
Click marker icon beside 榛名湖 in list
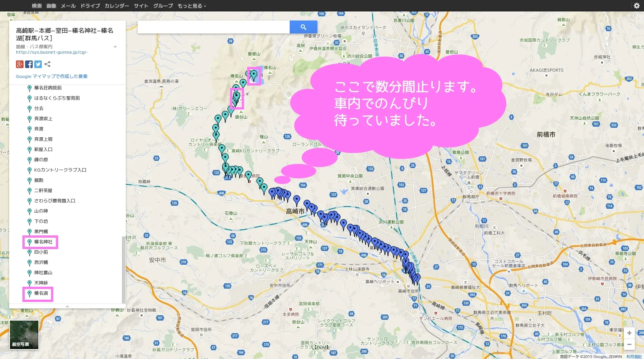(29, 294)
